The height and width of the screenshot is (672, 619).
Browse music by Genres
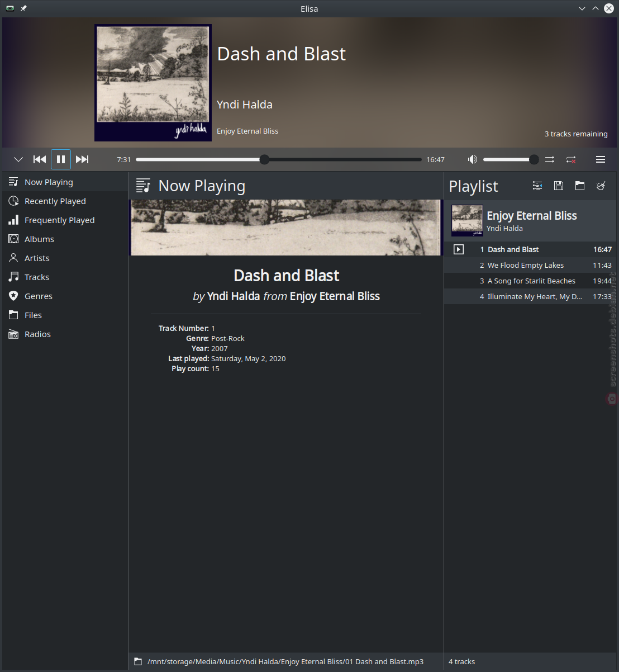pos(65,296)
